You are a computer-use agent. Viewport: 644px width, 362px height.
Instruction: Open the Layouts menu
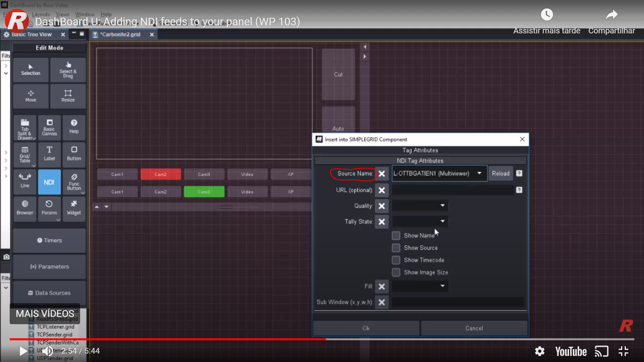[x=41, y=14]
